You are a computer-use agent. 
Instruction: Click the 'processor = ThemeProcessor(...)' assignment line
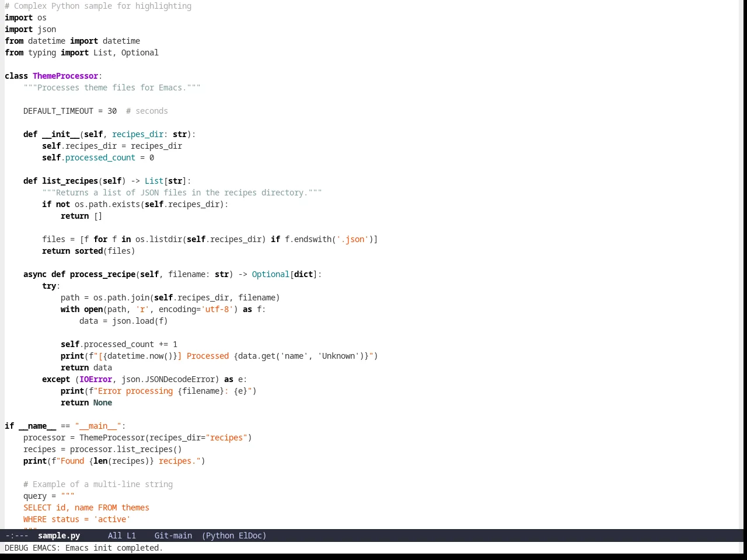coord(138,437)
